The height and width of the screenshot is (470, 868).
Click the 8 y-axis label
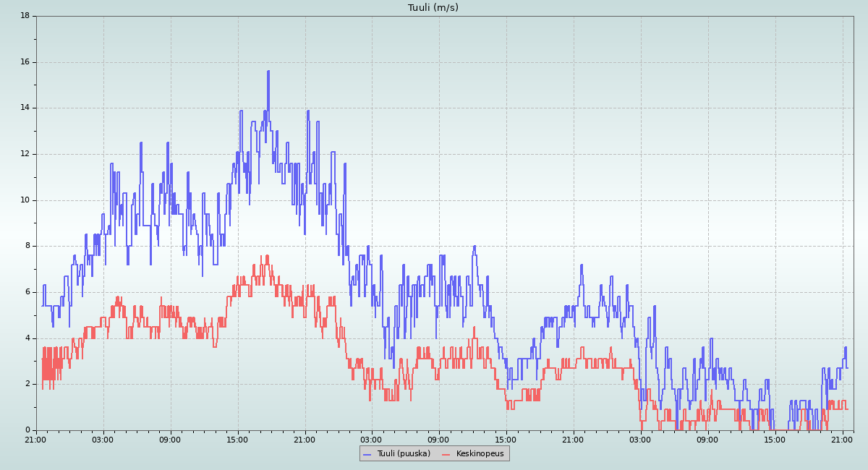pyautogui.click(x=27, y=246)
